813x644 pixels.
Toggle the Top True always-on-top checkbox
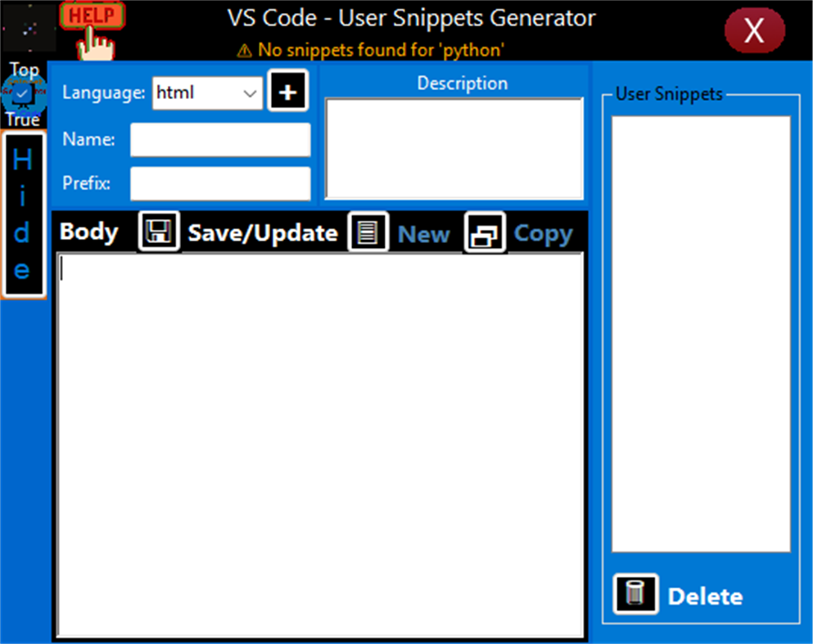point(23,94)
